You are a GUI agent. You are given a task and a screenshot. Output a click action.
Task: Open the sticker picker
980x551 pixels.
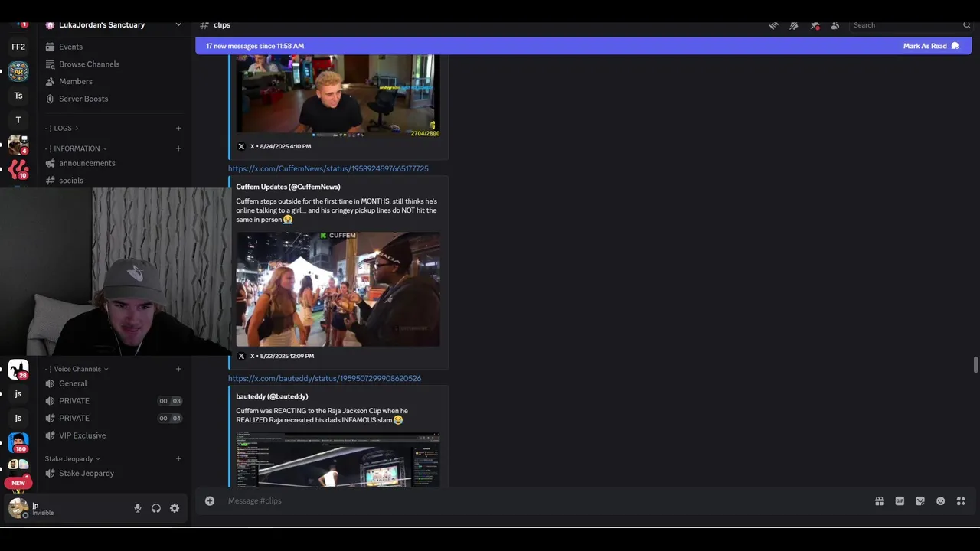tap(920, 501)
